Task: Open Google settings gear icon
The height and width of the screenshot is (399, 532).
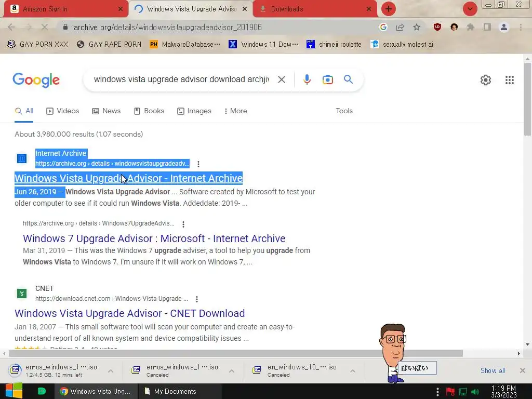Action: click(x=486, y=80)
